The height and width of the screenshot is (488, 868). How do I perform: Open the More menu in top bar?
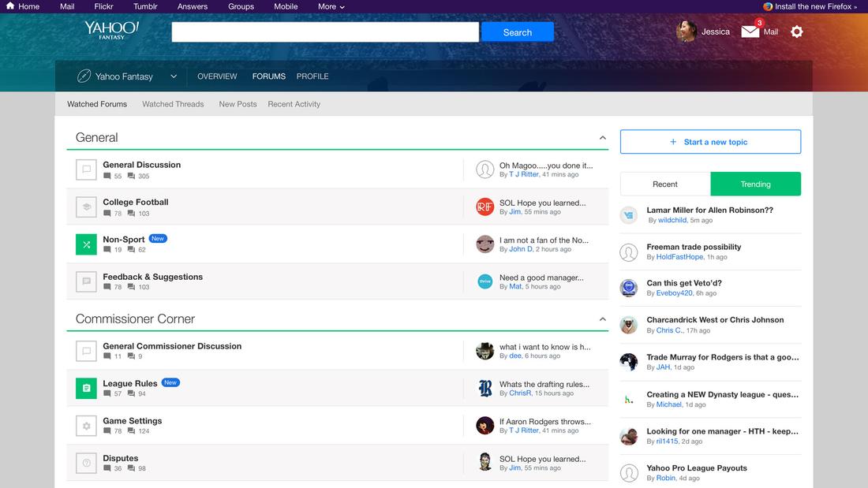tap(331, 6)
